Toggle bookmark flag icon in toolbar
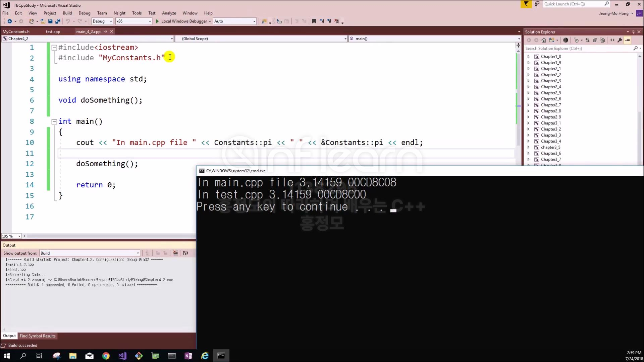The width and height of the screenshot is (644, 362). pos(314,21)
